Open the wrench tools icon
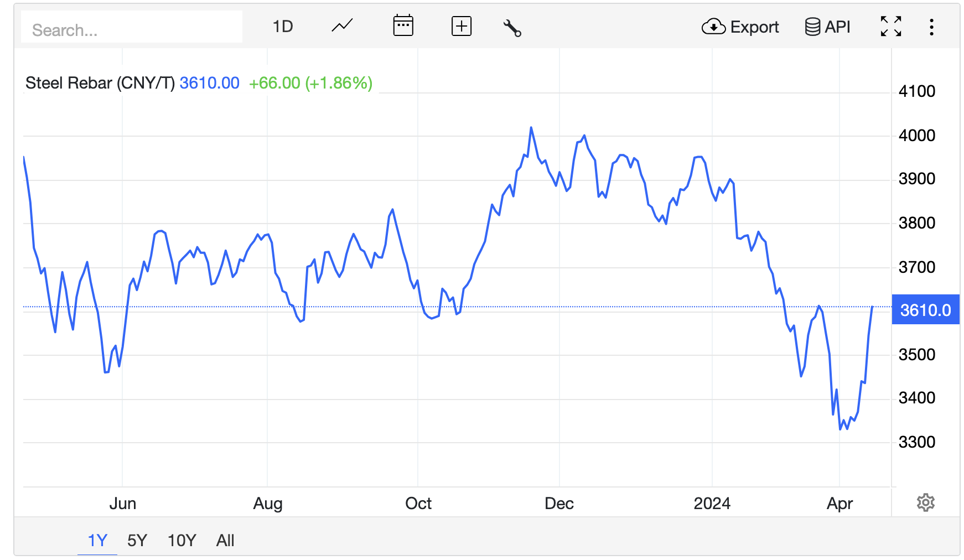Screen dimensions: 964x560 click(512, 28)
